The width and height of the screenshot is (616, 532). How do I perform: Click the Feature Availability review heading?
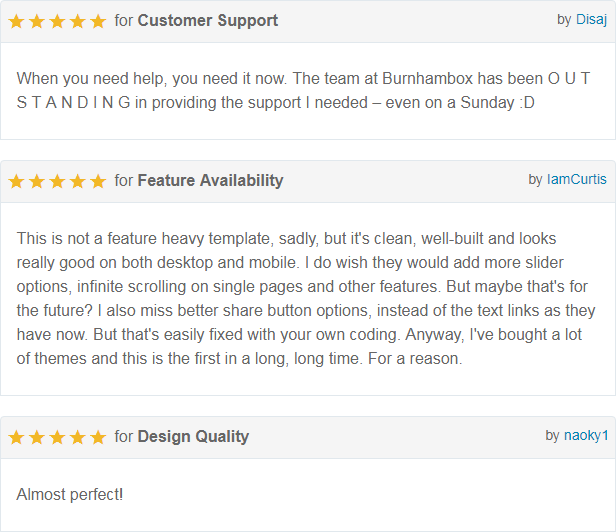pyautogui.click(x=210, y=180)
